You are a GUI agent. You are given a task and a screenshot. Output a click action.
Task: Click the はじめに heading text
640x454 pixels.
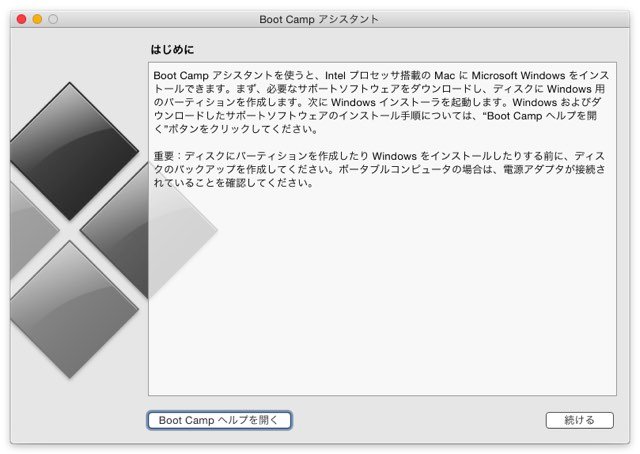172,49
